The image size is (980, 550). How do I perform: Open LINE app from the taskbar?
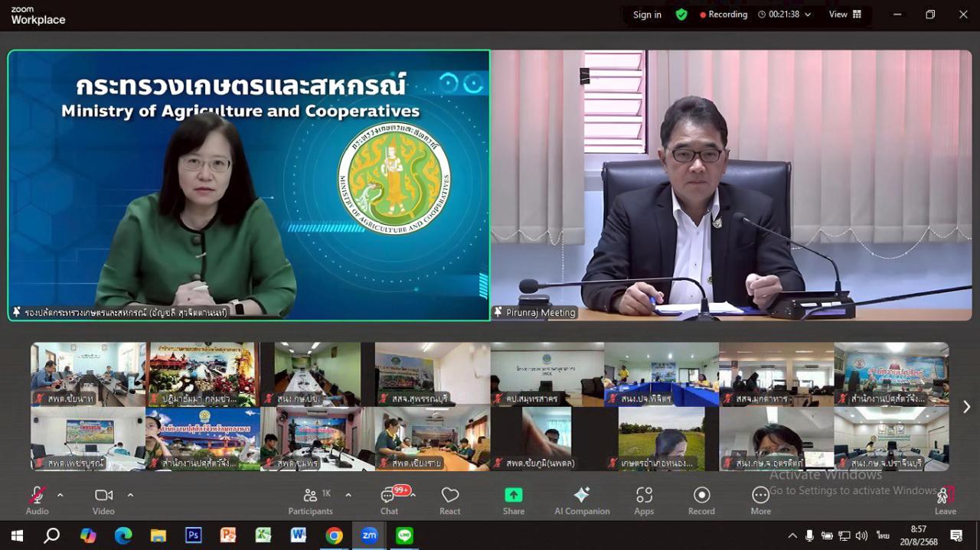(404, 535)
